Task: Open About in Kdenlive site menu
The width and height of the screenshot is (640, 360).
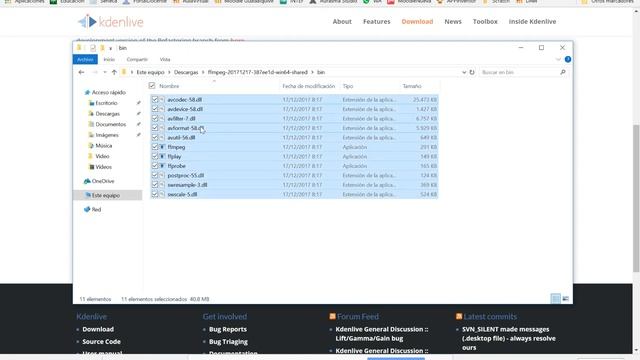Action: [342, 22]
